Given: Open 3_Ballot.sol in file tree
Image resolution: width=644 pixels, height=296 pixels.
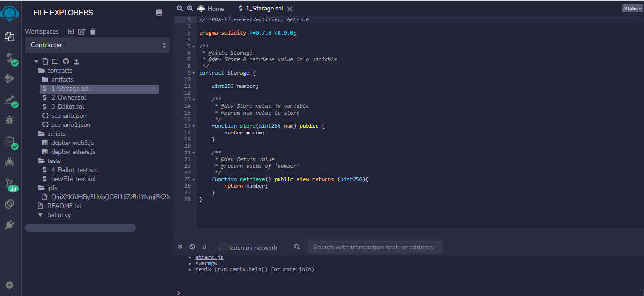Looking at the screenshot, I should tap(67, 106).
